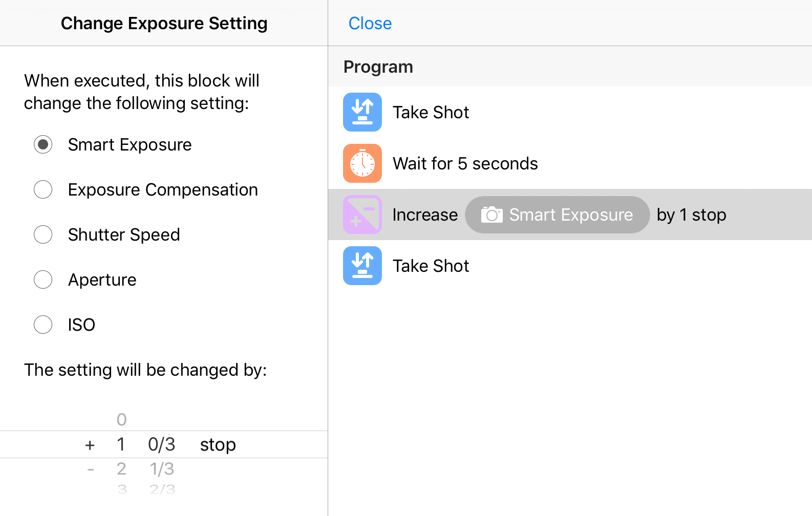The image size is (812, 516).
Task: Select the Wait for 5 seconds row
Action: tap(570, 163)
